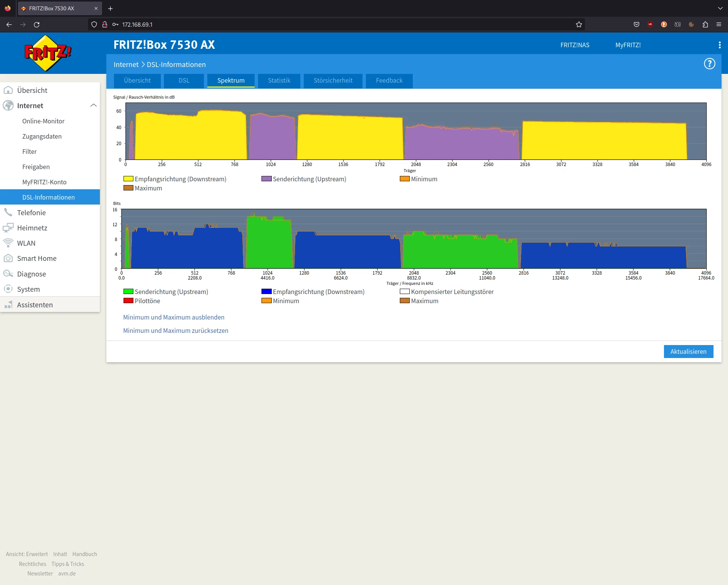728x585 pixels.
Task: Click the System gear icon in sidebar
Action: pos(8,289)
